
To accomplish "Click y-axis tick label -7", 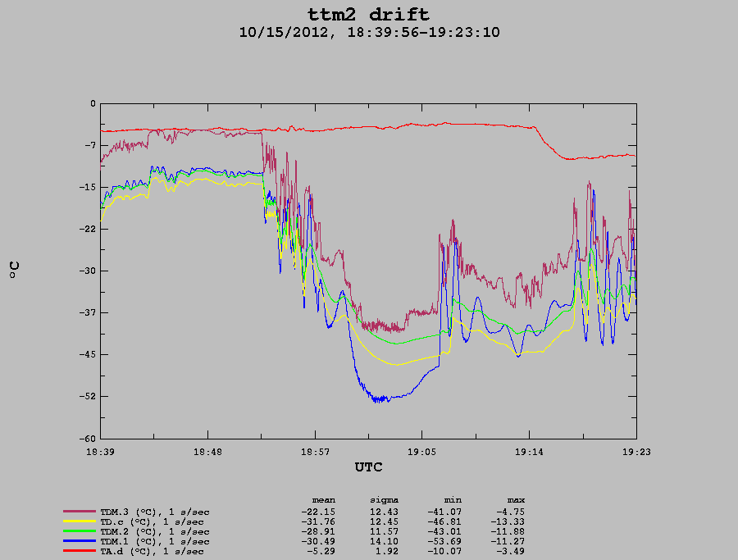I will 90,145.
